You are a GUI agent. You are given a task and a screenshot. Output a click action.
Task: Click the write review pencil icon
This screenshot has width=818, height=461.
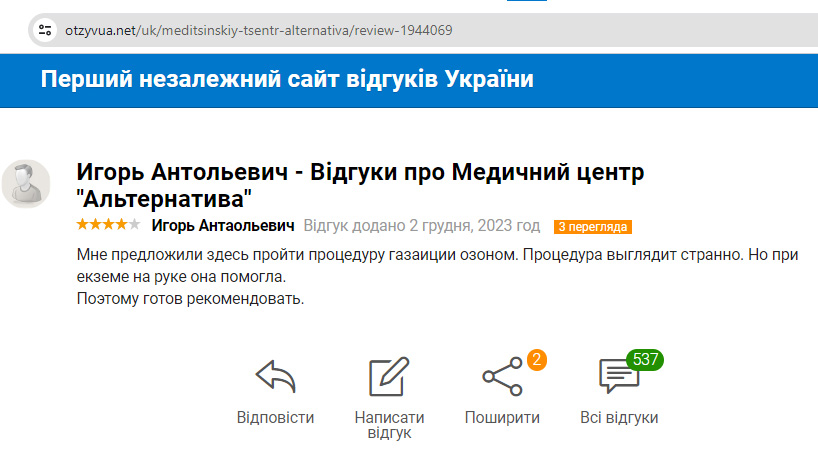(x=389, y=377)
